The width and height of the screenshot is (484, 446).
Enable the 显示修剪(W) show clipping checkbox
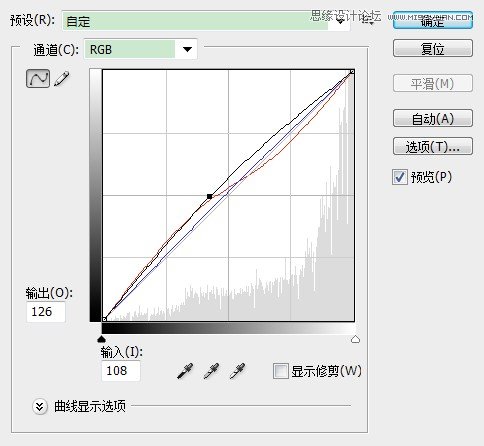280,371
